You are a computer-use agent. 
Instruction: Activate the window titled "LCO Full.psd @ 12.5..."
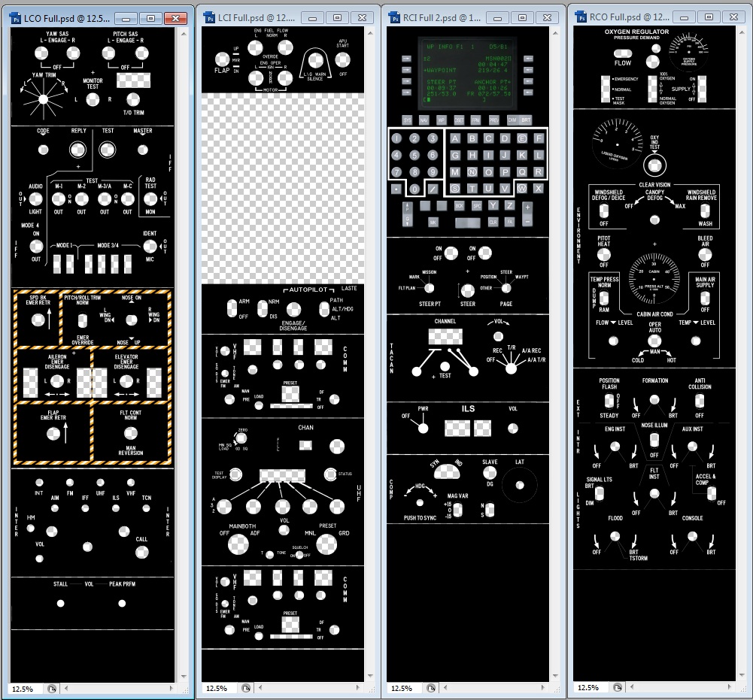tap(67, 18)
